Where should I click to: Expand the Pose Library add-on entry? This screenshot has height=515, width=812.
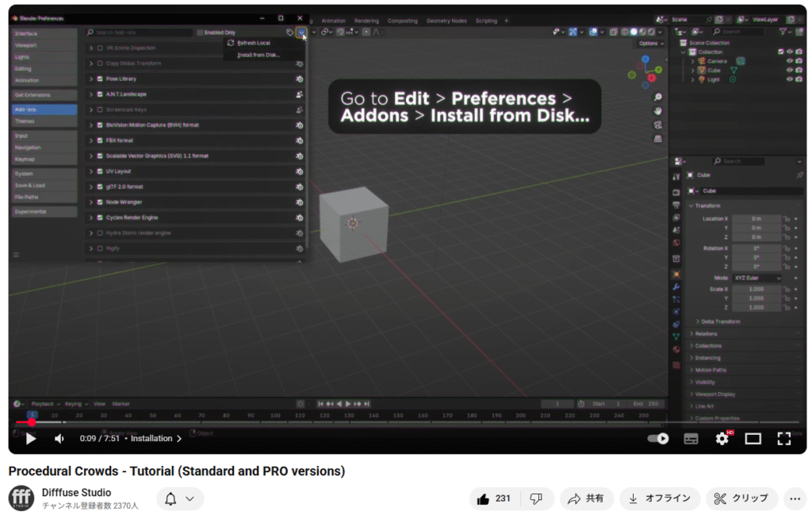click(91, 79)
